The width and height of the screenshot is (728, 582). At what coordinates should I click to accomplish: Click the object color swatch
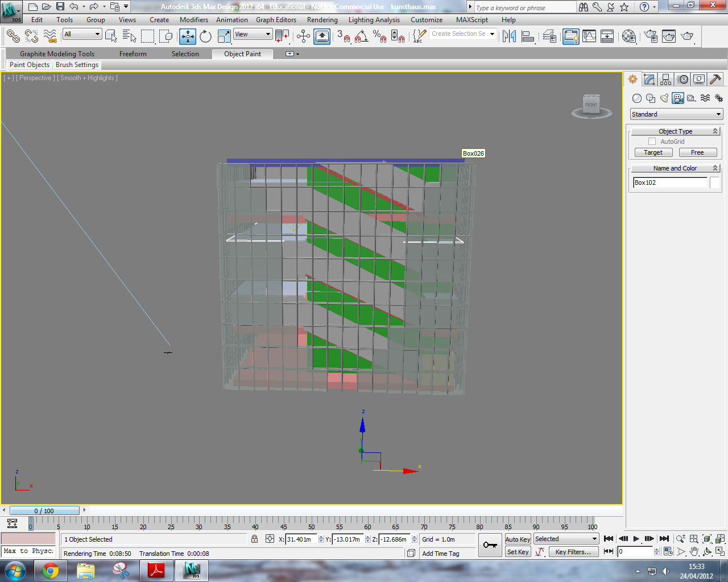coord(714,182)
